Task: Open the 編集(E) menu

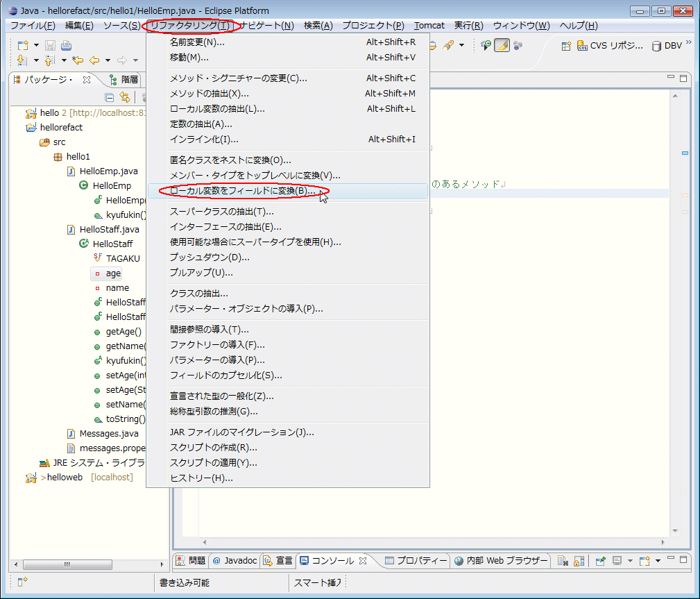Action: click(x=79, y=26)
